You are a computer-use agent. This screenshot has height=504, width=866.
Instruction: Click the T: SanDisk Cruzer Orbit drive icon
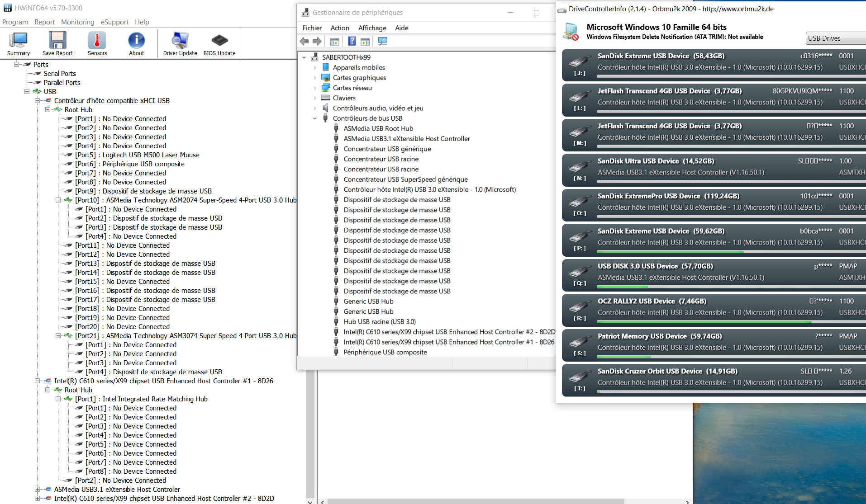[580, 376]
